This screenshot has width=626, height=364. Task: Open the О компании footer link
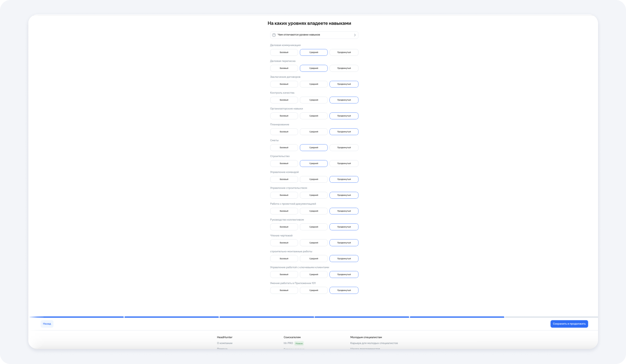click(225, 343)
